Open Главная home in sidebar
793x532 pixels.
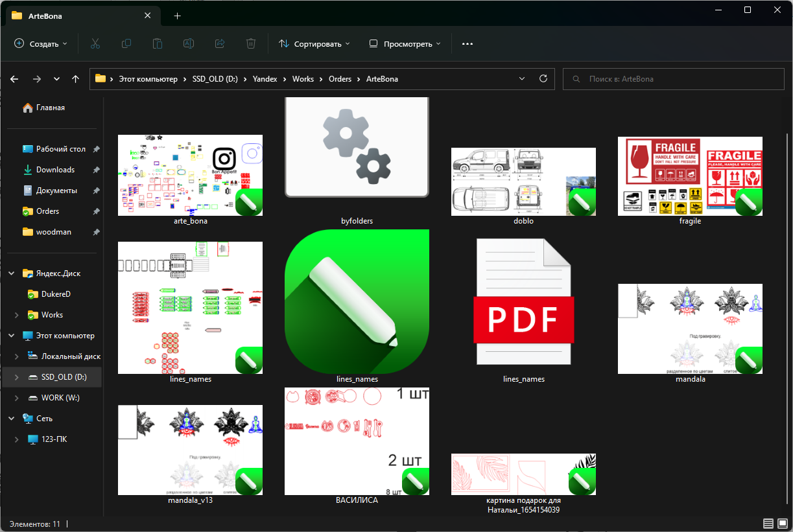44,108
